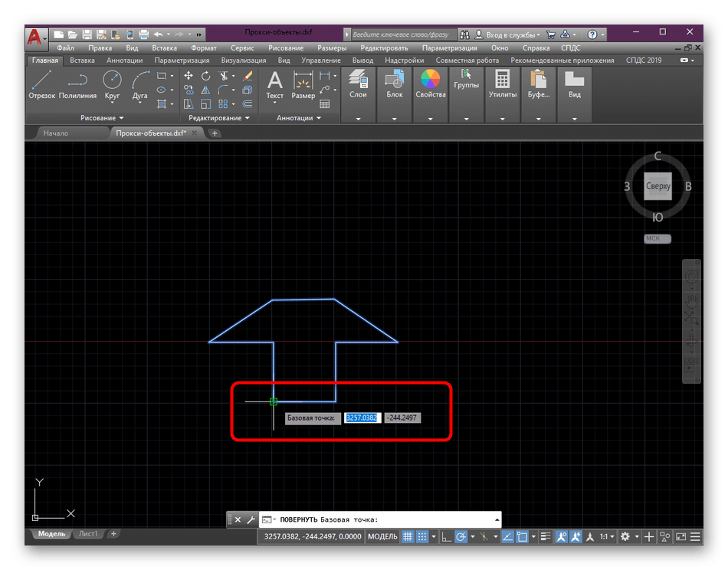The image size is (728, 570).
Task: Toggle snap mode in status bar
Action: (421, 536)
